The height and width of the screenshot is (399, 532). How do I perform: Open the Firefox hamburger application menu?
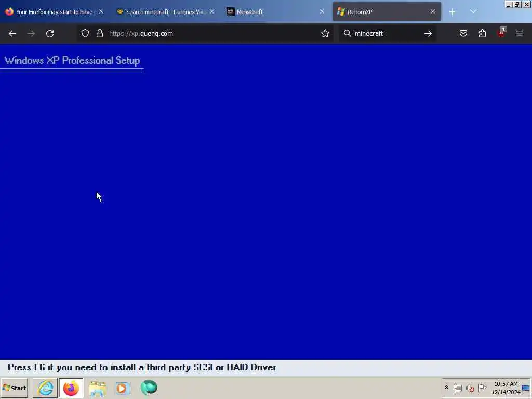[520, 33]
